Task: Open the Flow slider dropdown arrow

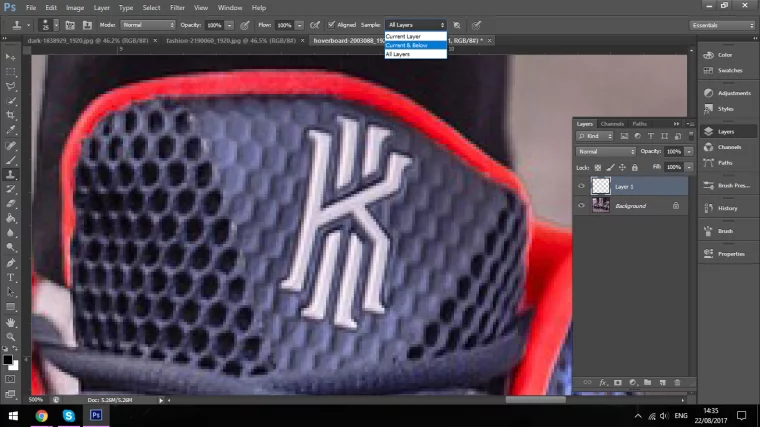Action: 300,25
